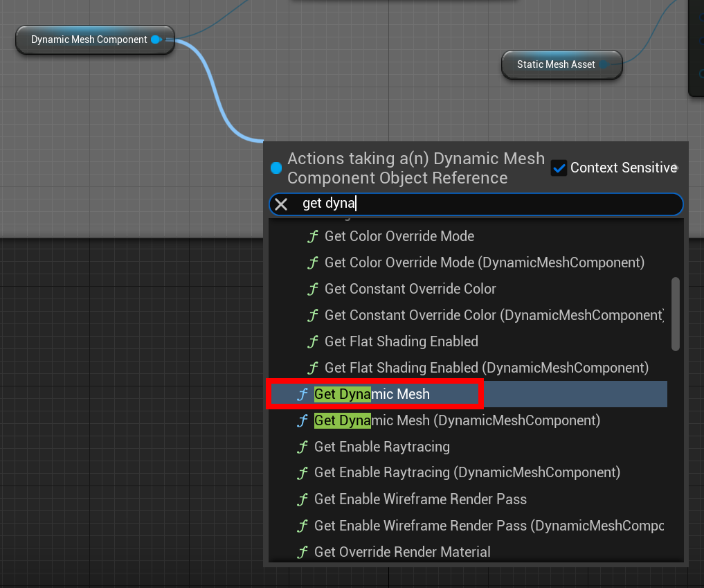Clear search text with the X icon
Screen dimensions: 704x588
click(281, 204)
